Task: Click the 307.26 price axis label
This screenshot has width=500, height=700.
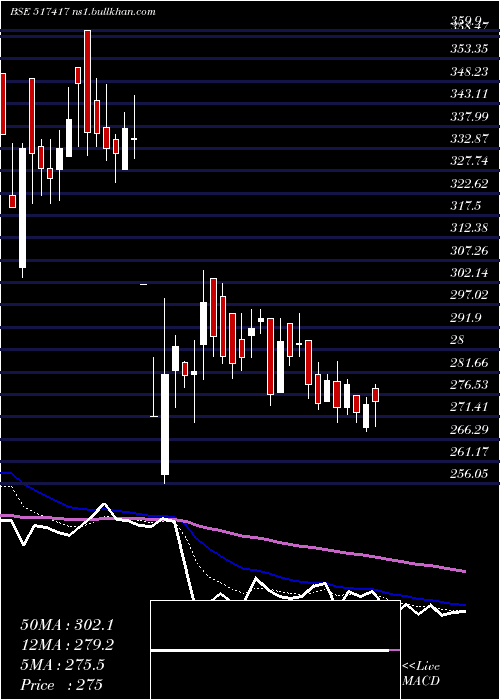Action: pyautogui.click(x=468, y=250)
